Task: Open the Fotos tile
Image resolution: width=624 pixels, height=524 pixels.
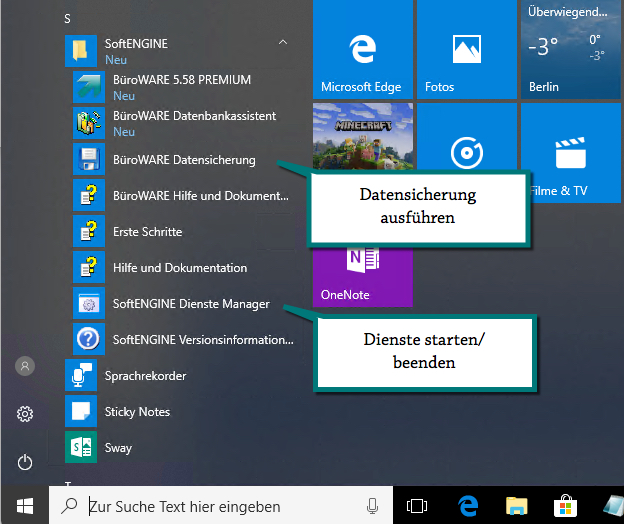Action: coord(465,50)
